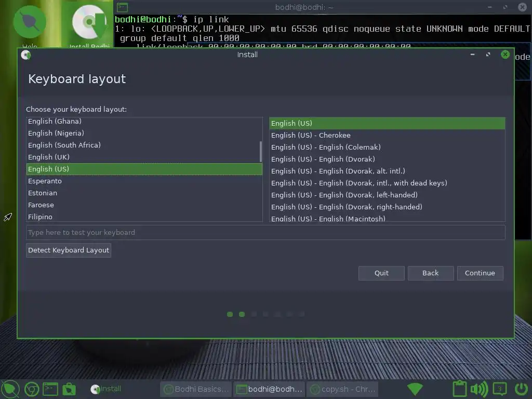Click the Install disc icon in taskbar
This screenshot has height=399, width=532.
tap(96, 389)
